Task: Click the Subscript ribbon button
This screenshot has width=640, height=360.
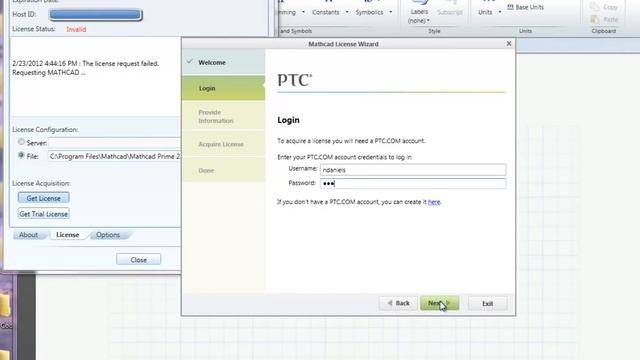Action: 449,12
